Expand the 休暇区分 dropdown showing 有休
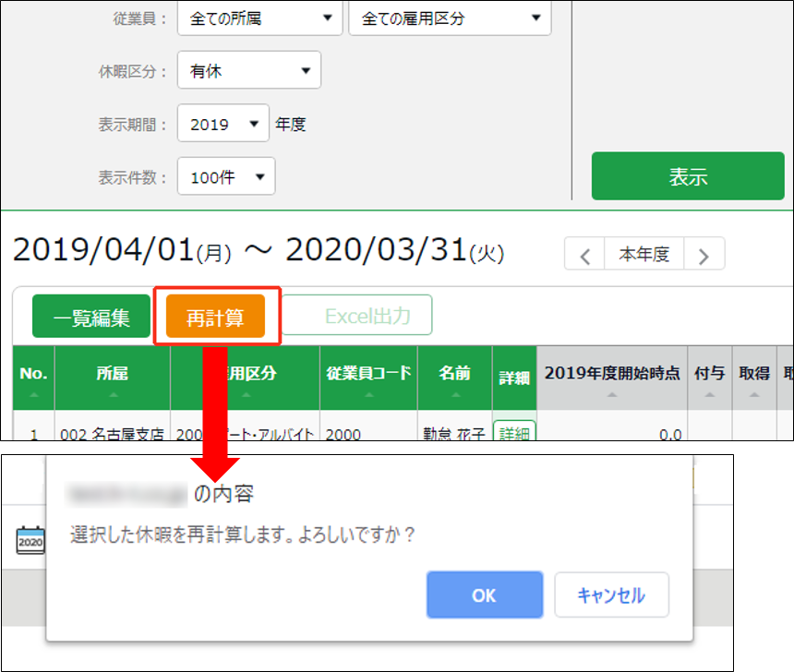 (249, 71)
